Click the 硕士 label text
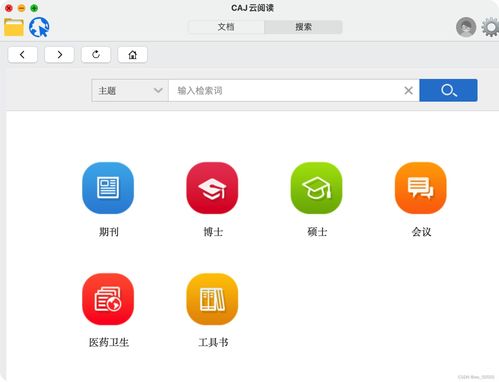This screenshot has width=499, height=382. 317,232
